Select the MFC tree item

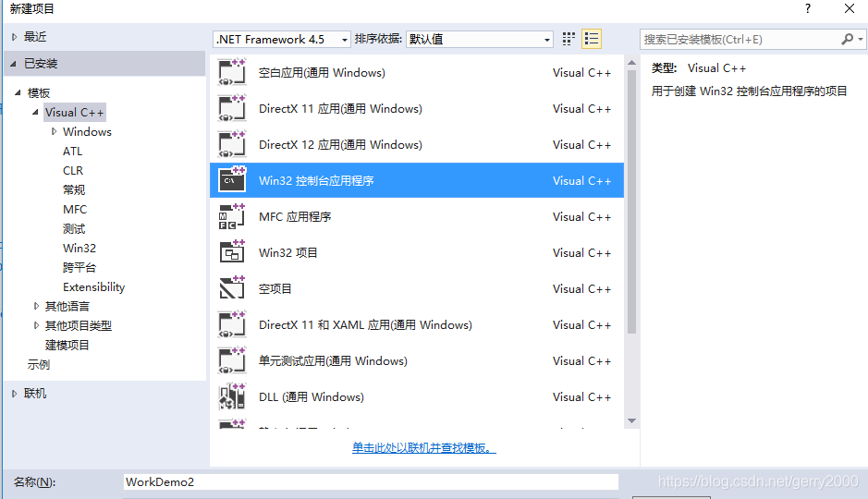click(75, 209)
